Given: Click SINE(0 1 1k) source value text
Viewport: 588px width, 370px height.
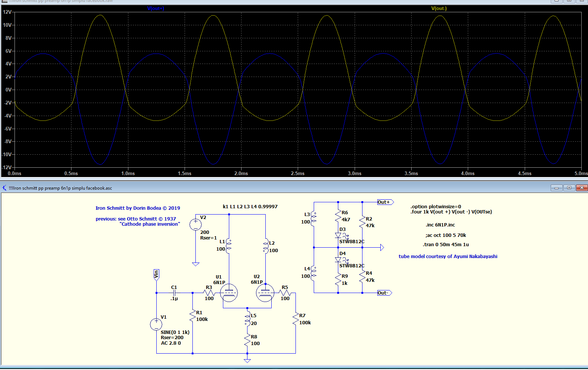Looking at the screenshot, I should click(175, 332).
